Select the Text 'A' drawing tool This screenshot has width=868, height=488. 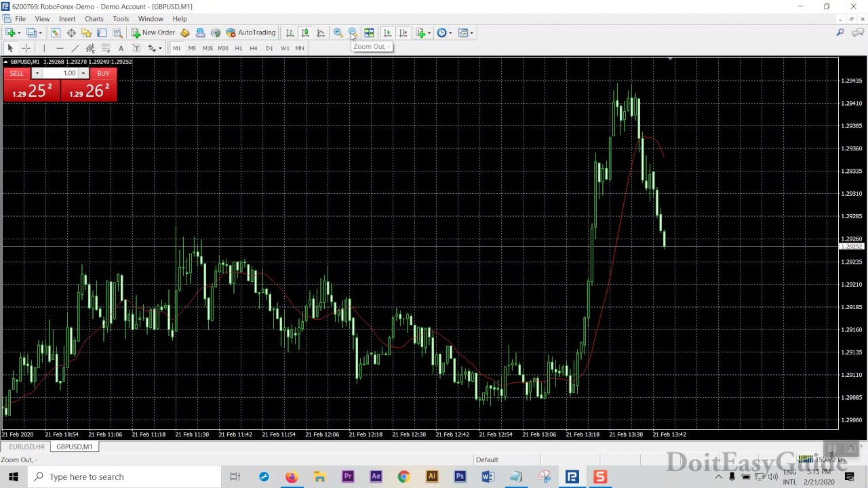(x=121, y=48)
